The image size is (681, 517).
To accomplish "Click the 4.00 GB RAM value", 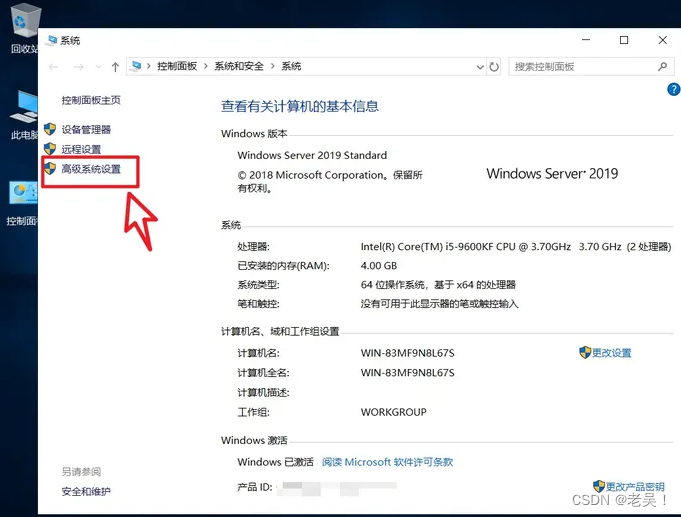I will 379,265.
